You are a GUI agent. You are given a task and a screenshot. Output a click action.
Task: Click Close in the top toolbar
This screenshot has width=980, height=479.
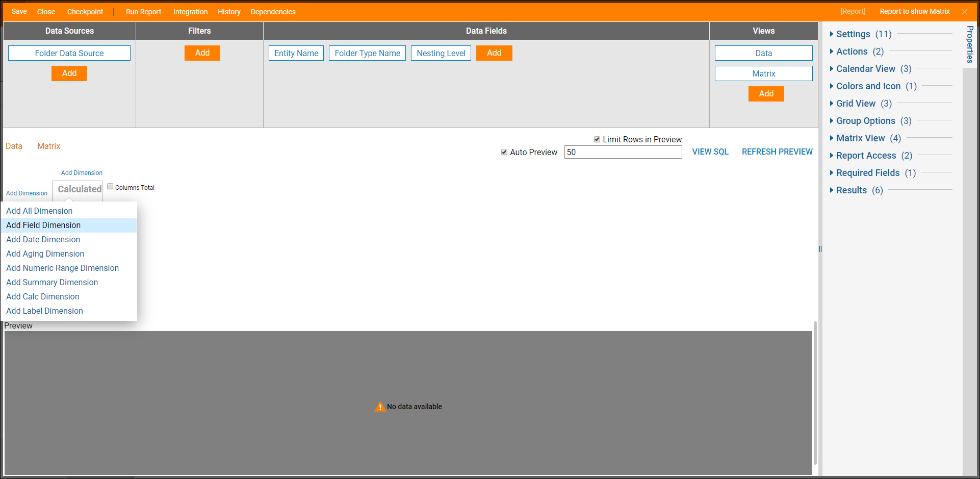click(x=46, y=12)
